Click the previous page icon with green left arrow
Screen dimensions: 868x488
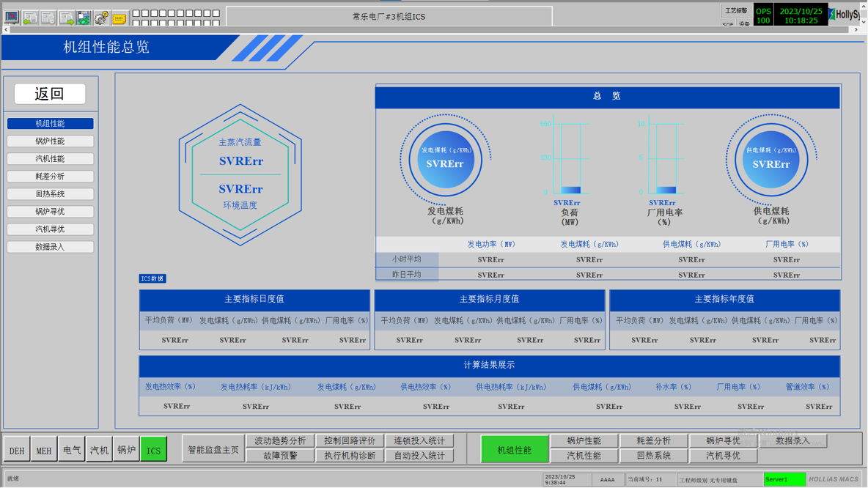[x=30, y=17]
